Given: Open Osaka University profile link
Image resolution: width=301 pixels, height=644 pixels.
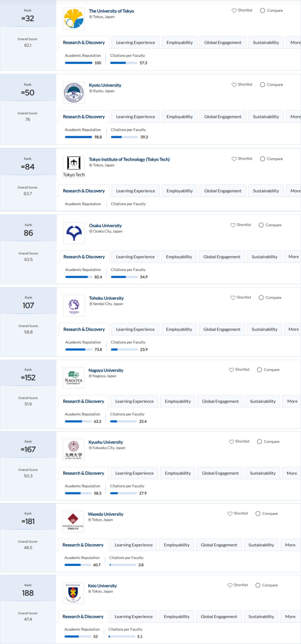Looking at the screenshot, I should [105, 225].
